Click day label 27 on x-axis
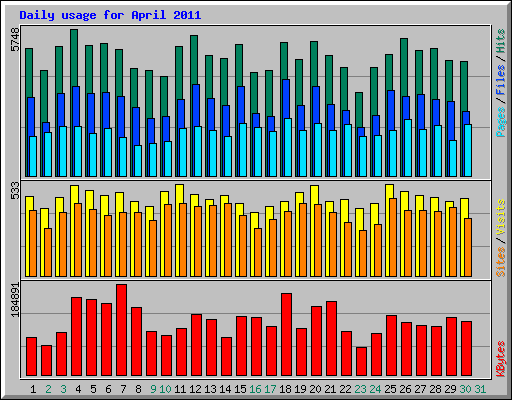Image resolution: width=512 pixels, height=400 pixels. (x=420, y=389)
